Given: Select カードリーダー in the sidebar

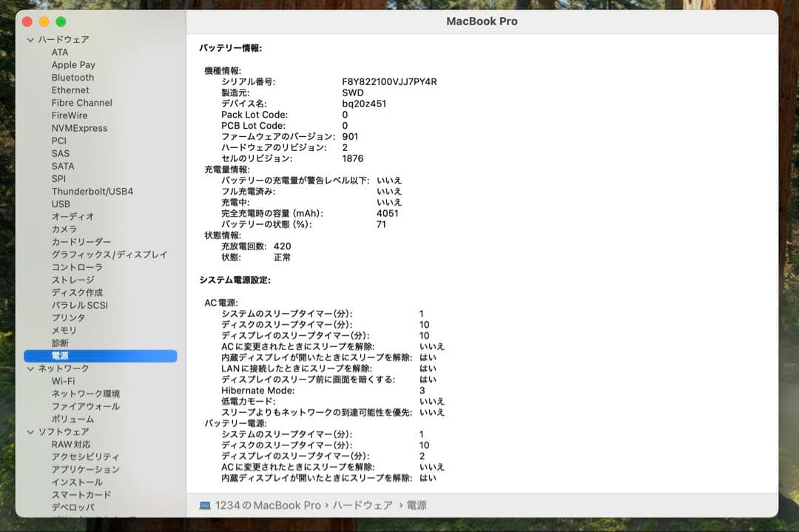Looking at the screenshot, I should pos(81,242).
